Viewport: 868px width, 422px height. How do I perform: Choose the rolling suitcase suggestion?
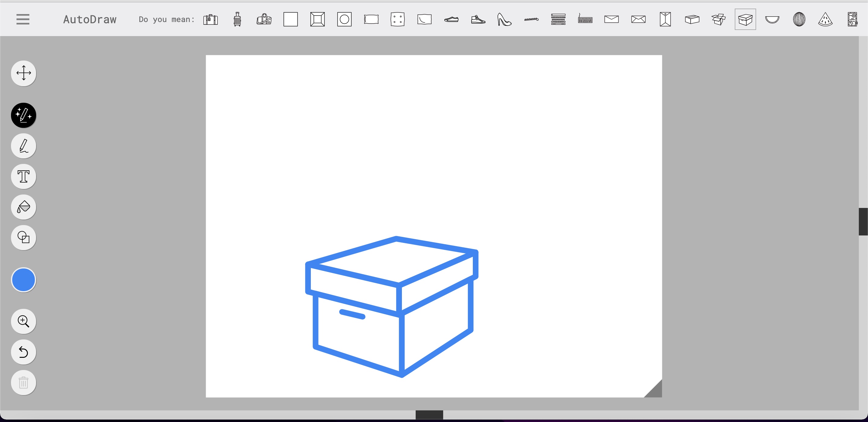[x=237, y=19]
